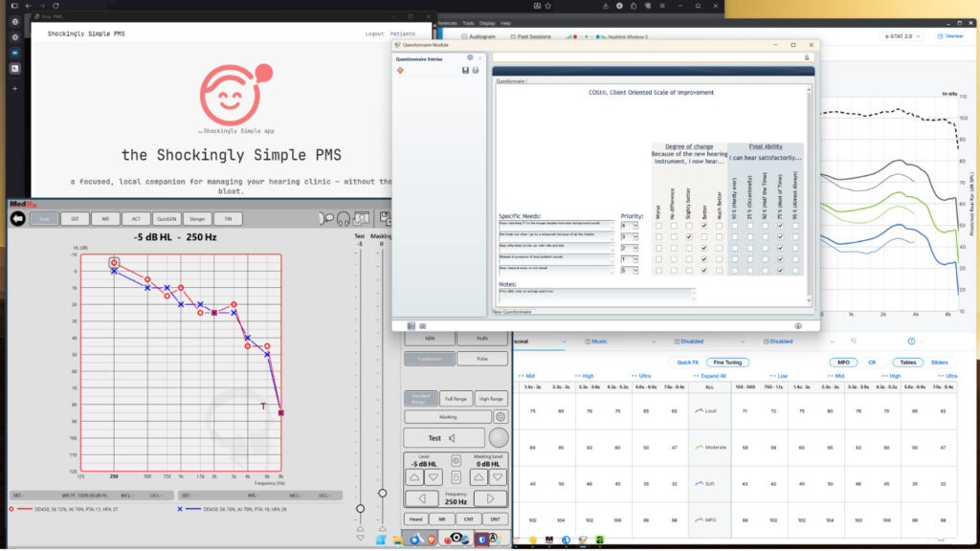The image size is (980, 551).
Task: Open Priority dropdown showing 4
Action: tap(630, 226)
